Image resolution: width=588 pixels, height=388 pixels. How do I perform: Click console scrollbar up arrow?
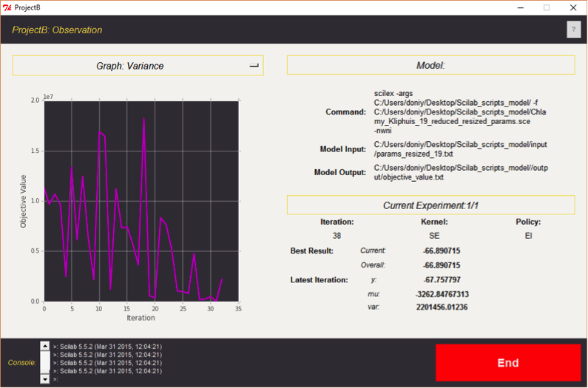44,346
